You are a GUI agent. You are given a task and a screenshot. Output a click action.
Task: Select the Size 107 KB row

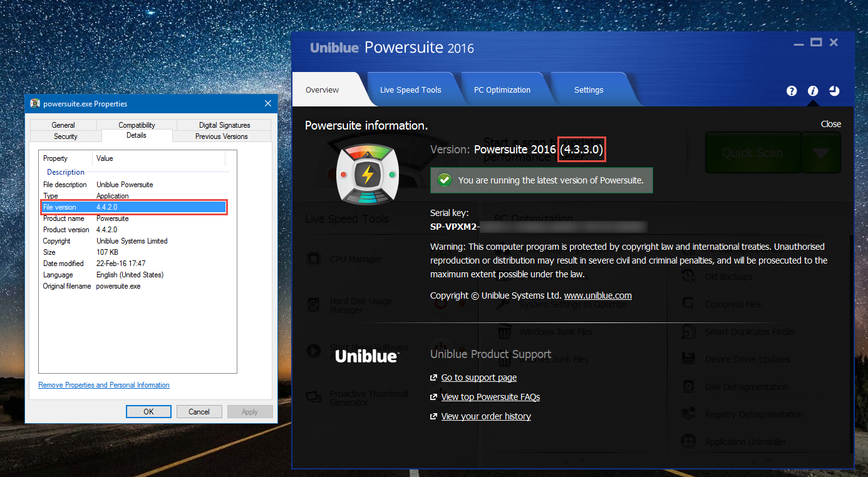135,252
